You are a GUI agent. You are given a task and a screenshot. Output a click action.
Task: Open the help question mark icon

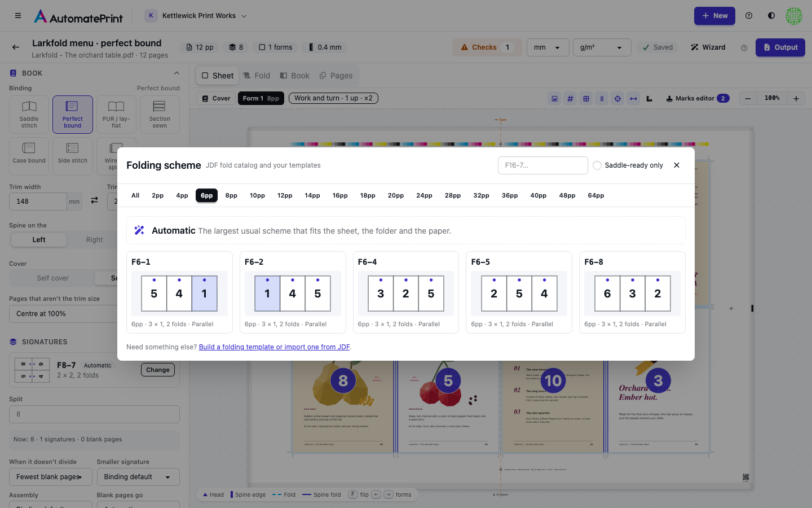coord(749,16)
